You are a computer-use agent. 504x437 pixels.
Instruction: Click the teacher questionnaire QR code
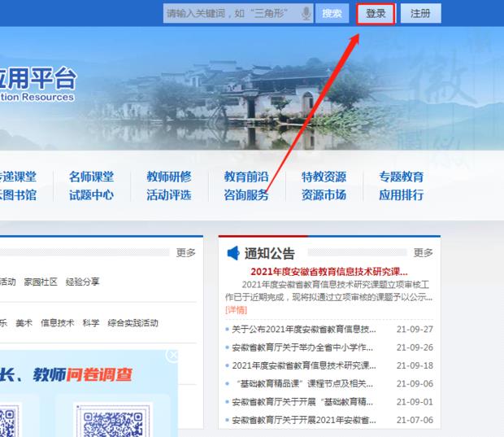click(x=113, y=421)
